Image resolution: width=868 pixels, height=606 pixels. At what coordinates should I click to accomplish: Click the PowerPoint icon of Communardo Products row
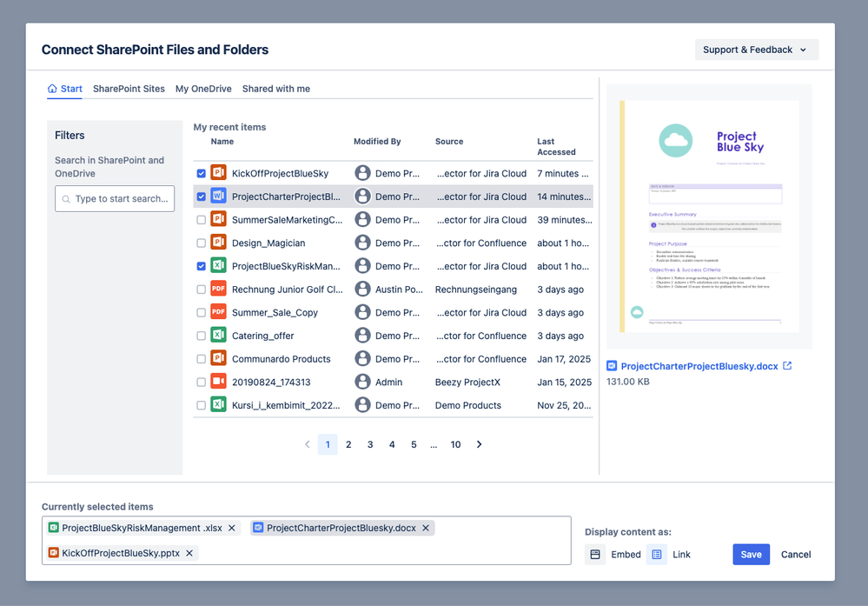coord(218,358)
